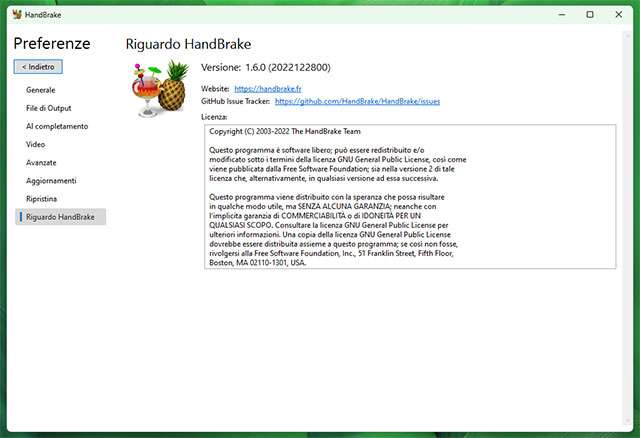Open the Aggiornamenti section
This screenshot has height=438, width=640.
coord(51,180)
